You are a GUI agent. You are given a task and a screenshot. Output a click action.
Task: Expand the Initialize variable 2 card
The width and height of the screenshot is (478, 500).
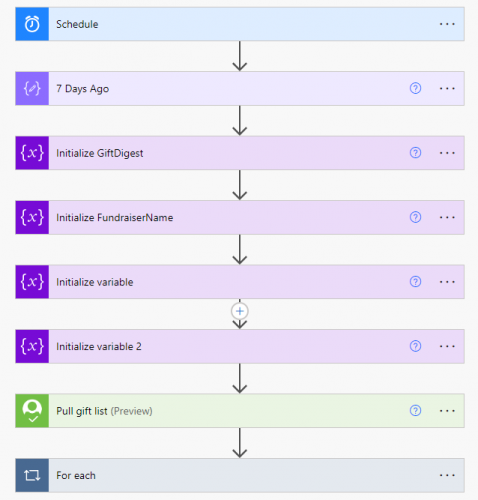[x=240, y=346]
